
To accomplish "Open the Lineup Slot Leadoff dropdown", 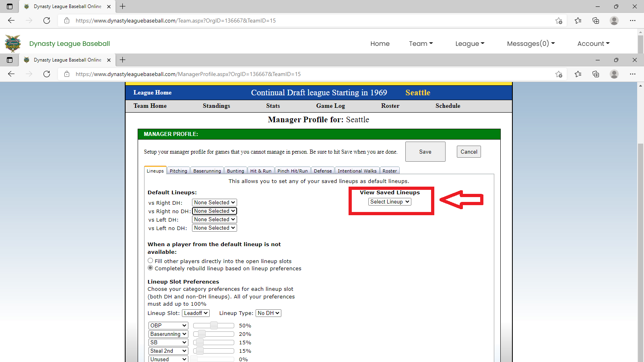I will point(196,313).
